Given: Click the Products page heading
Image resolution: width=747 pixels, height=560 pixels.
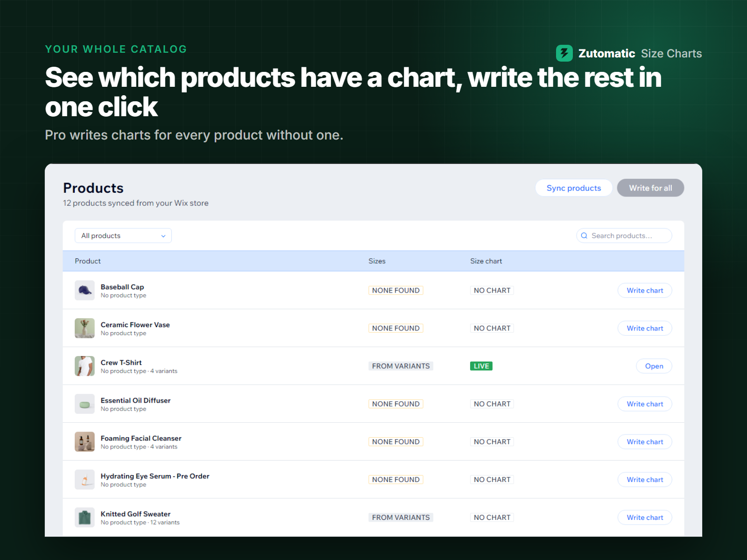Looking at the screenshot, I should point(93,188).
